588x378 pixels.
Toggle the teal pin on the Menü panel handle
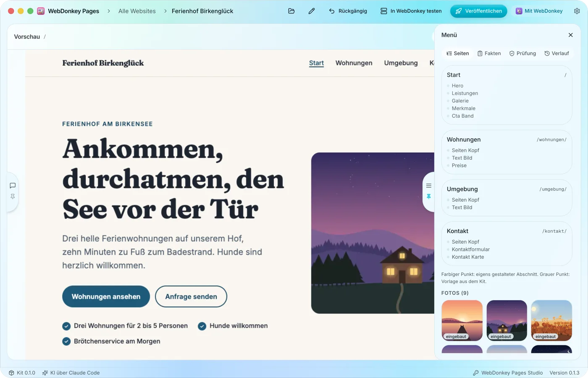coord(429,197)
